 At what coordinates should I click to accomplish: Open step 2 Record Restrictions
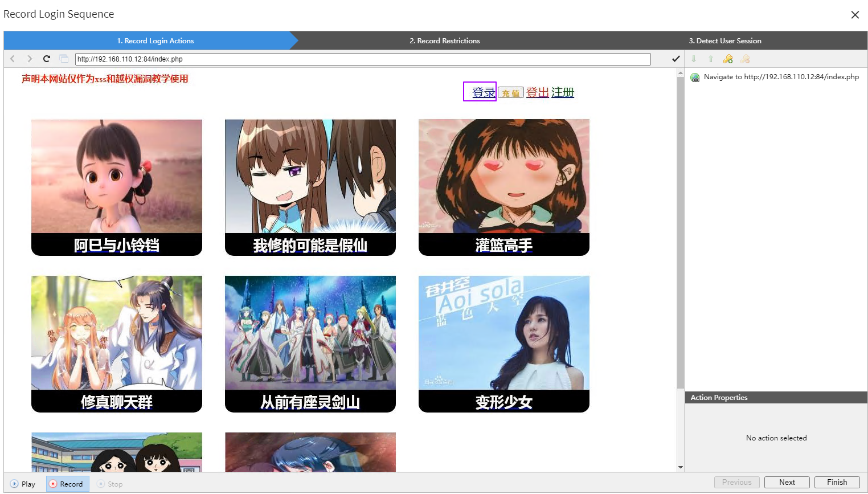445,40
